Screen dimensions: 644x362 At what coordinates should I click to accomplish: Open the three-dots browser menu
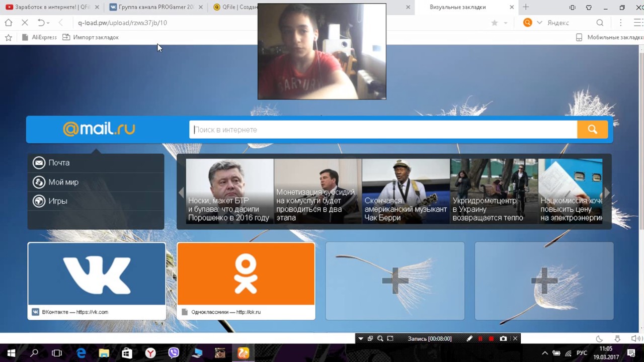point(621,23)
